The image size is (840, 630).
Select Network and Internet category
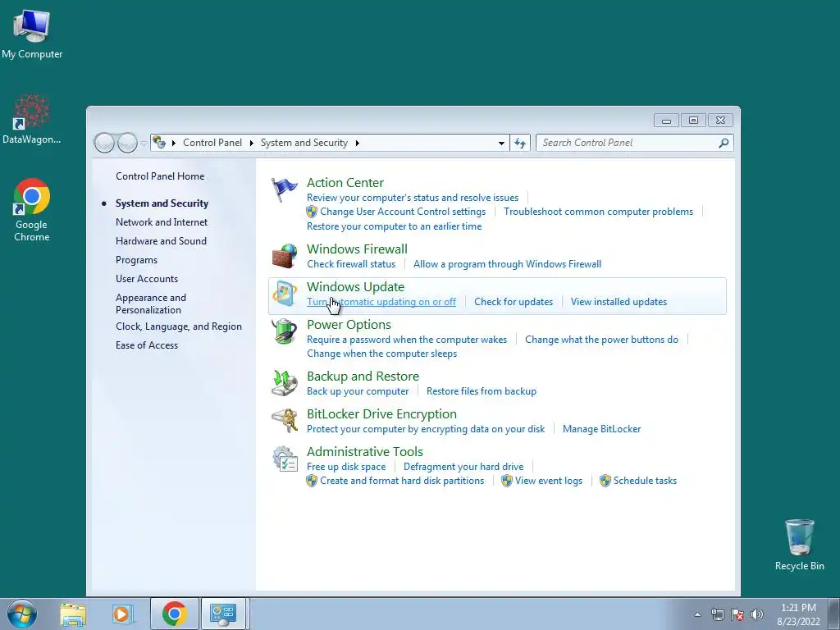point(162,221)
